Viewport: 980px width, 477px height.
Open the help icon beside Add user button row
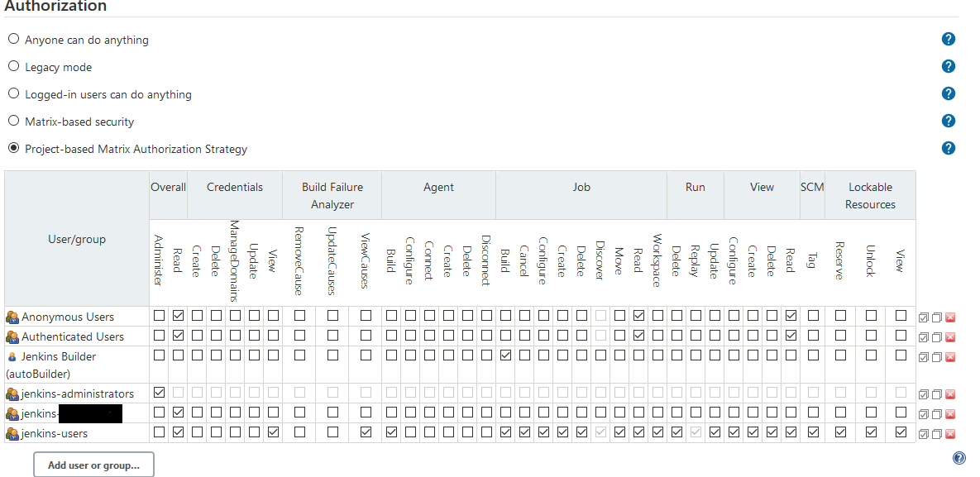(x=959, y=458)
